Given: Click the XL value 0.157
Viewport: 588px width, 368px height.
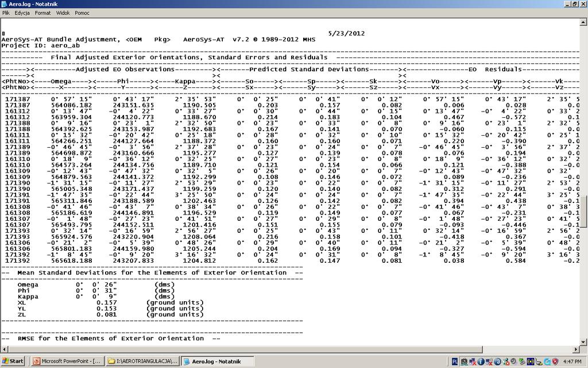Looking at the screenshot, I should [x=106, y=302].
